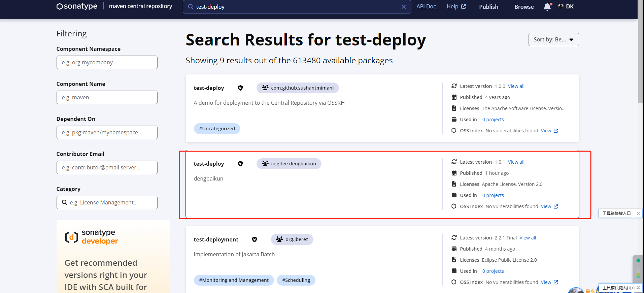Open the API Doc link
This screenshot has height=293, width=644.
(x=426, y=6)
